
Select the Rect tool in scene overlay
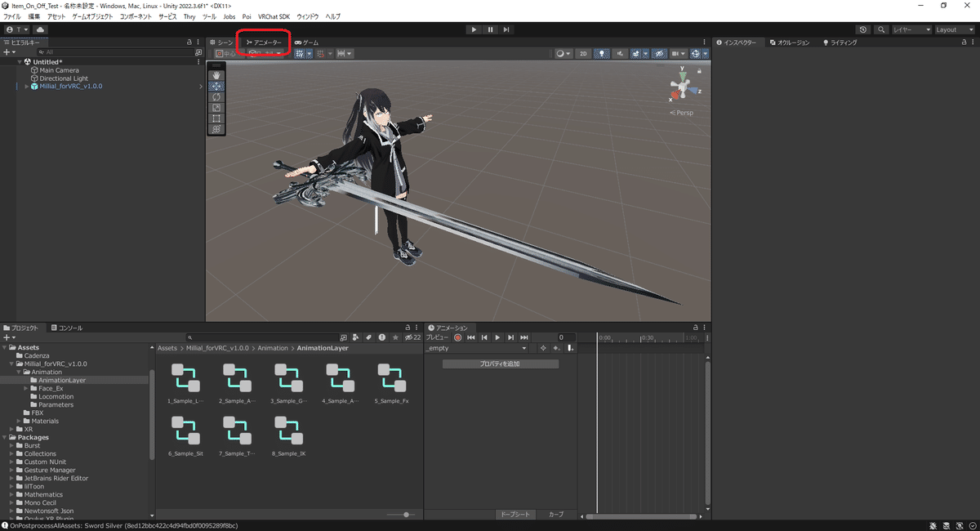point(216,118)
